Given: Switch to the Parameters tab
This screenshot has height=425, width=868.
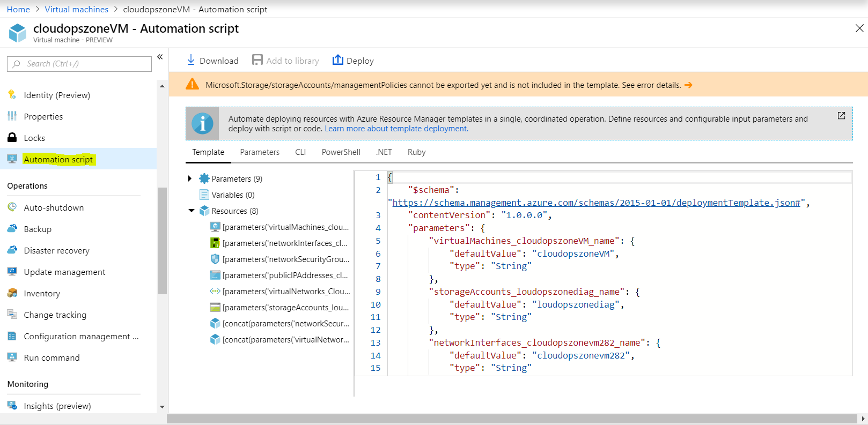Looking at the screenshot, I should click(x=260, y=152).
